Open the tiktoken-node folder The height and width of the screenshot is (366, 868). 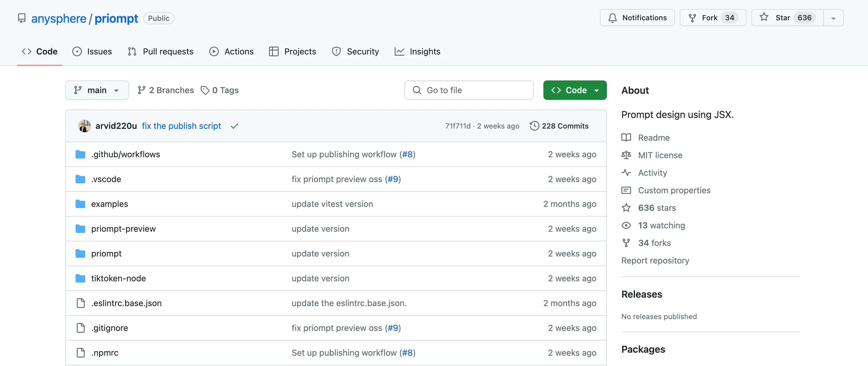[x=118, y=278]
